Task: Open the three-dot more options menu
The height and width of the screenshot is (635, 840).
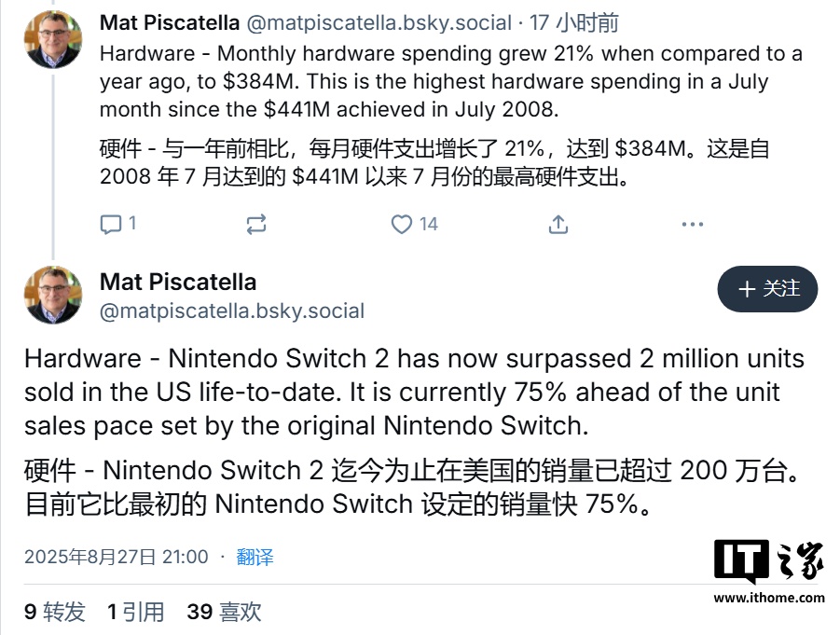Action: [692, 224]
